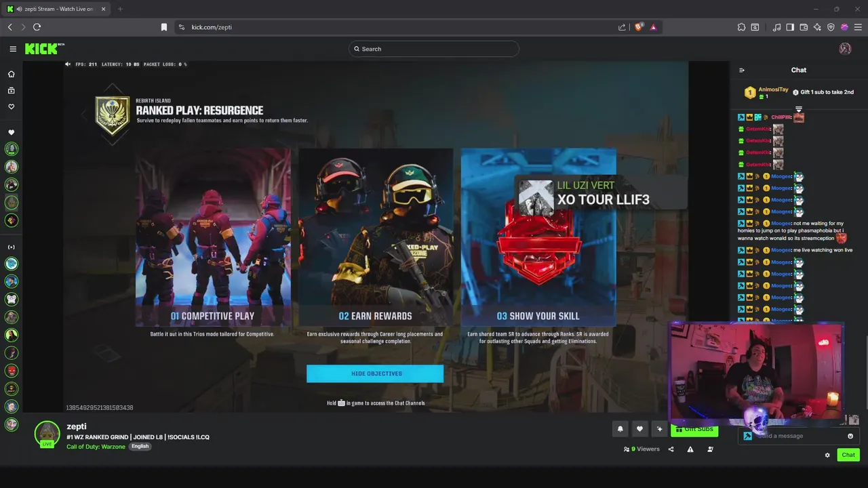Reload the page
The width and height of the screenshot is (868, 488).
click(x=37, y=27)
